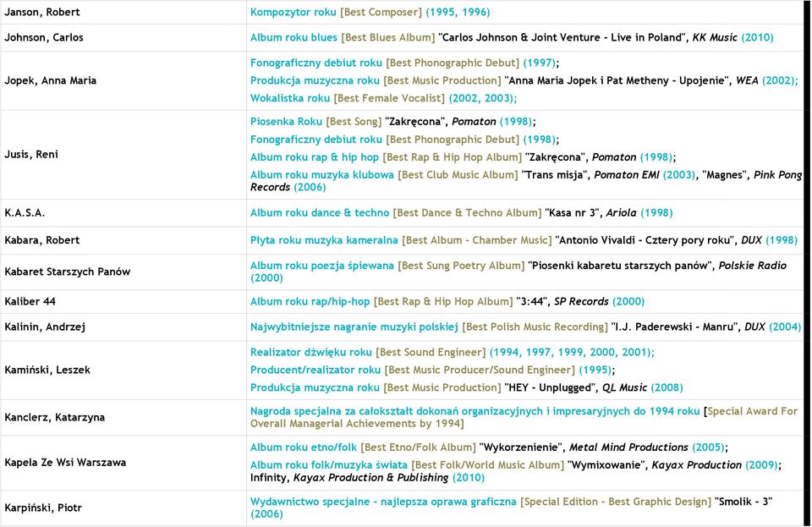This screenshot has height=527, width=812.
Task: Click year (2003) after Pomaton EMI
Action: pyautogui.click(x=679, y=174)
